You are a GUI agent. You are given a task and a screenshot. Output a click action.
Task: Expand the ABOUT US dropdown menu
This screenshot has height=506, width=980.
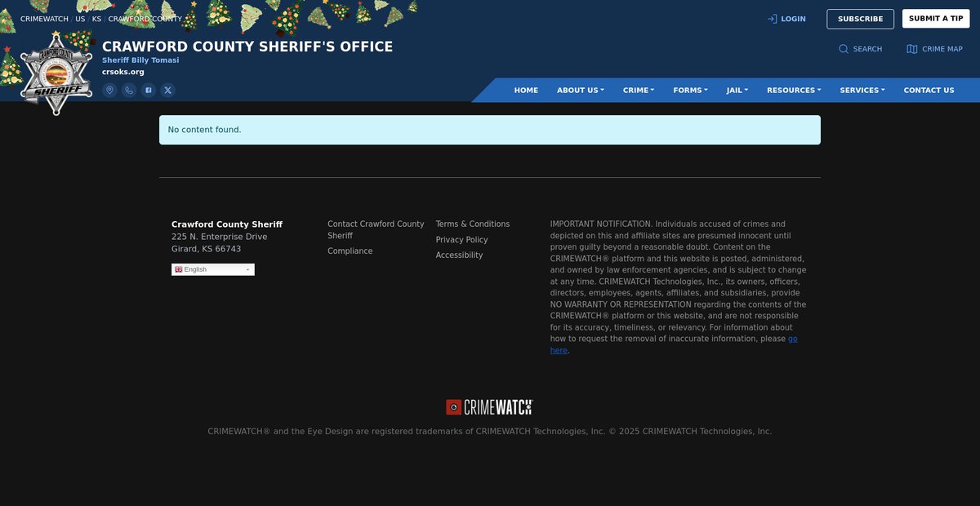tap(581, 90)
